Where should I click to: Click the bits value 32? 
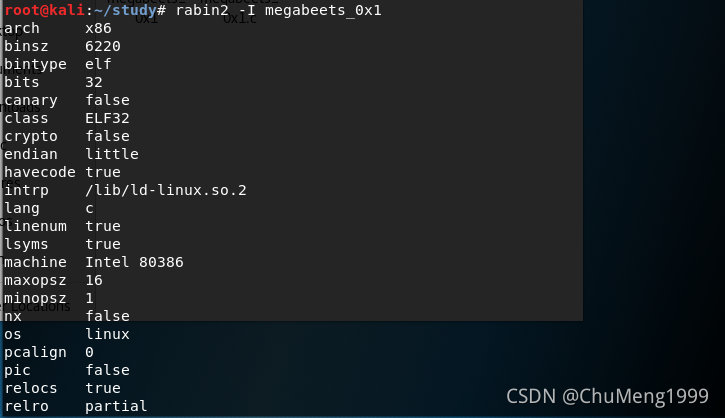[94, 82]
